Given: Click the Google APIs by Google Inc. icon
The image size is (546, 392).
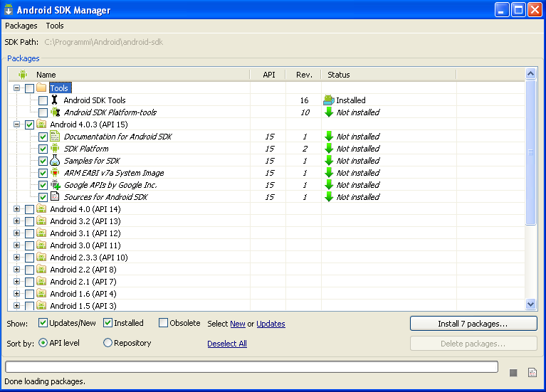Looking at the screenshot, I should (x=56, y=184).
